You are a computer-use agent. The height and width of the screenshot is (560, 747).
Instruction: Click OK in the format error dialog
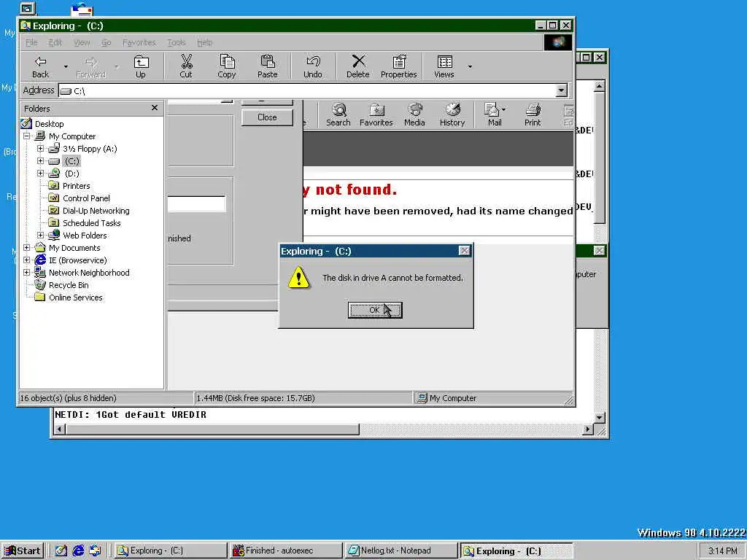pyautogui.click(x=375, y=310)
